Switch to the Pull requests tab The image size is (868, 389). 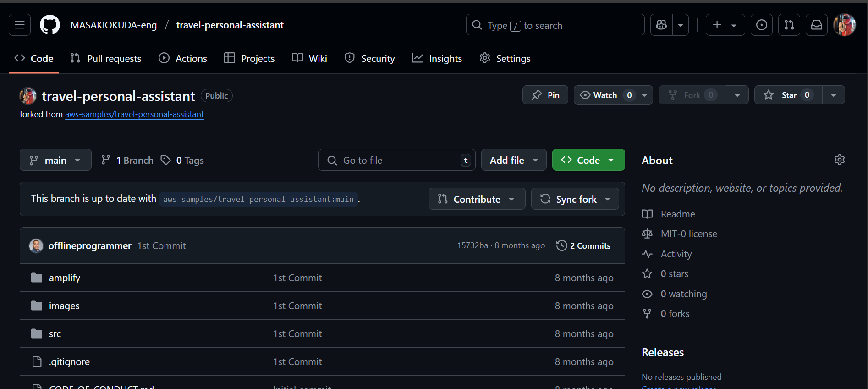click(106, 58)
